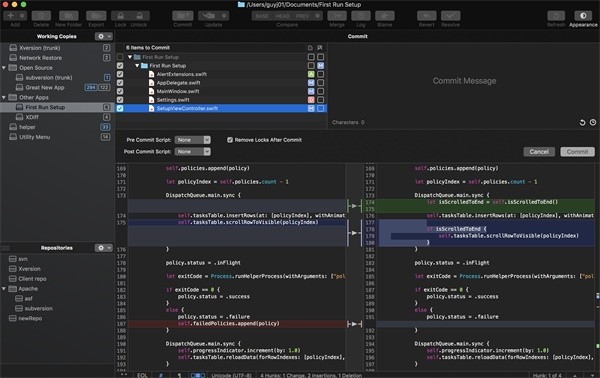Apply hunk arrow at line 175
The height and width of the screenshot is (378, 600).
point(355,233)
